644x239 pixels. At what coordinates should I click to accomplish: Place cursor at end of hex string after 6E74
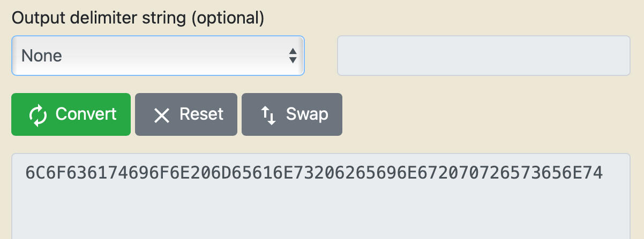coord(604,173)
